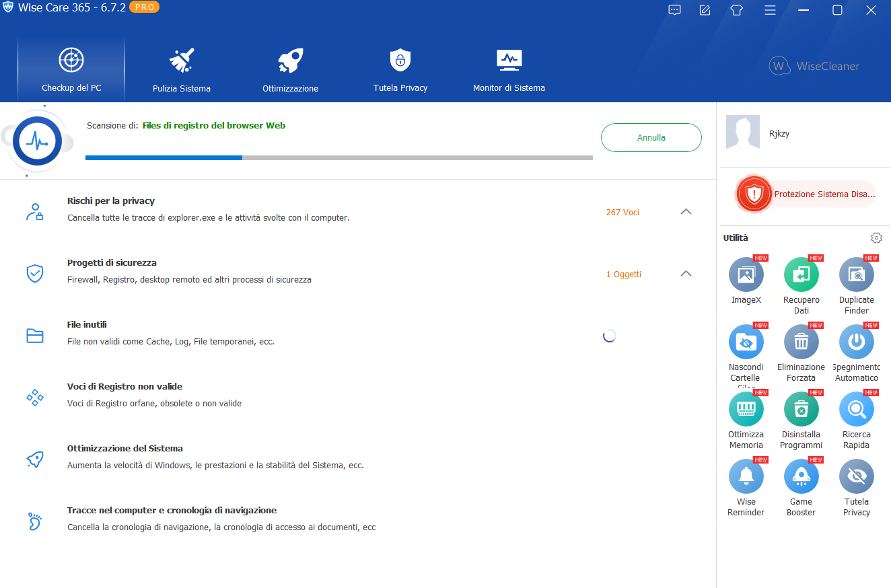The height and width of the screenshot is (588, 891).
Task: Go to Tutela Privacy tab
Action: [x=400, y=69]
